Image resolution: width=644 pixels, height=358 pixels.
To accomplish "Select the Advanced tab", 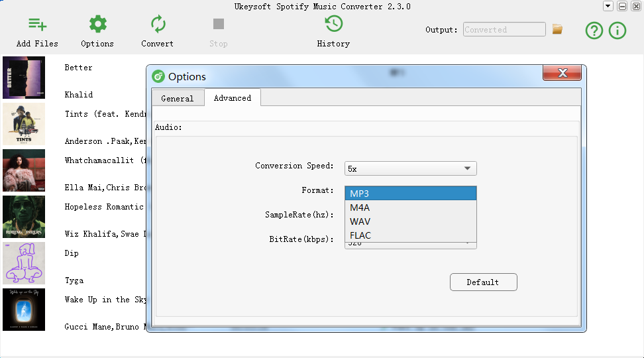I will click(x=233, y=98).
